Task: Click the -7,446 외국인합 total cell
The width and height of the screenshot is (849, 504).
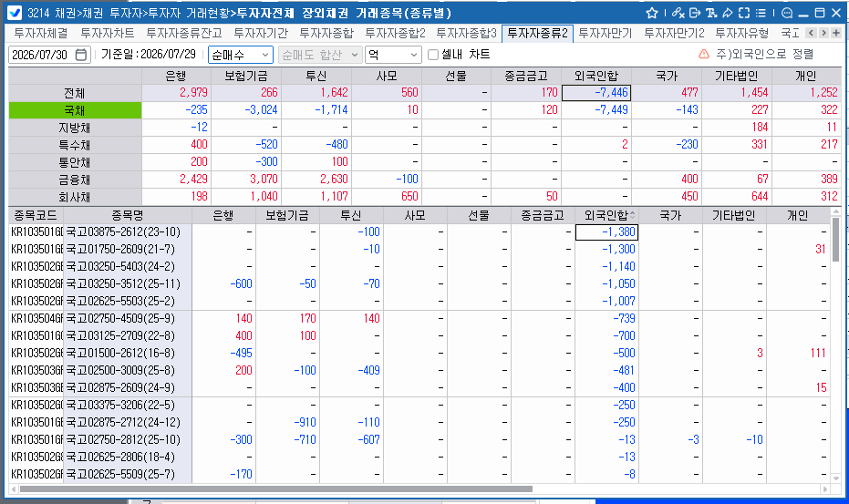Action: [596, 93]
